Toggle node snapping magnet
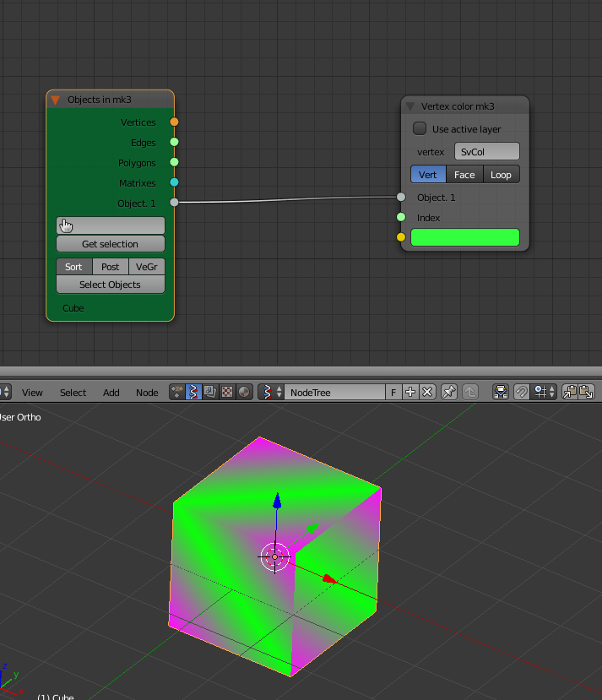 [521, 392]
